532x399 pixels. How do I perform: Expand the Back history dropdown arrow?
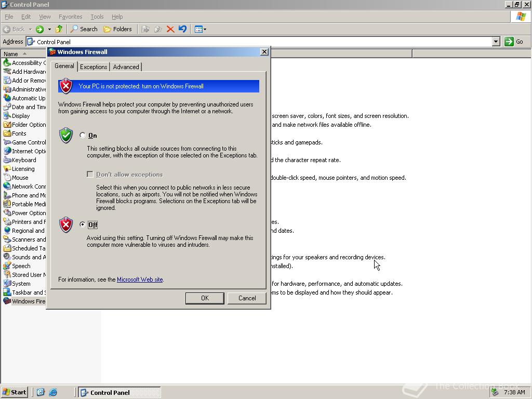(x=30, y=29)
